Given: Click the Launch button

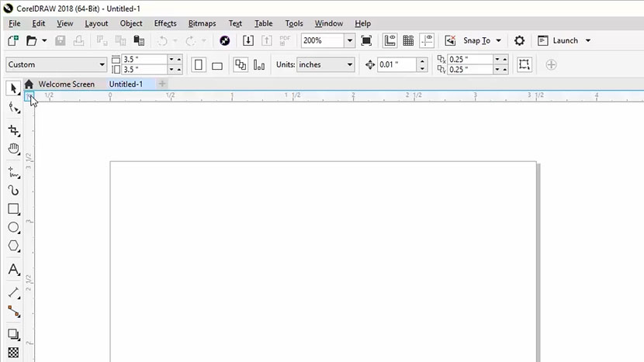Looking at the screenshot, I should (x=565, y=40).
